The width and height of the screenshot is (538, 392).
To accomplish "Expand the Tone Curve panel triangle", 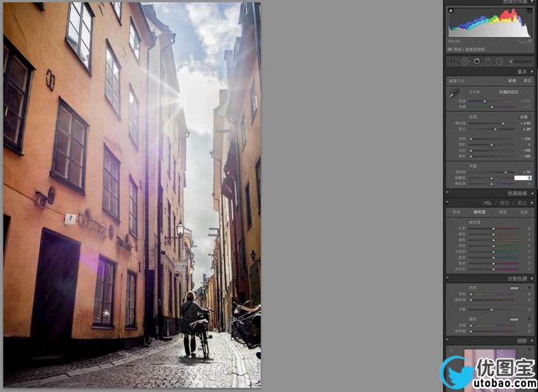I will [x=532, y=194].
